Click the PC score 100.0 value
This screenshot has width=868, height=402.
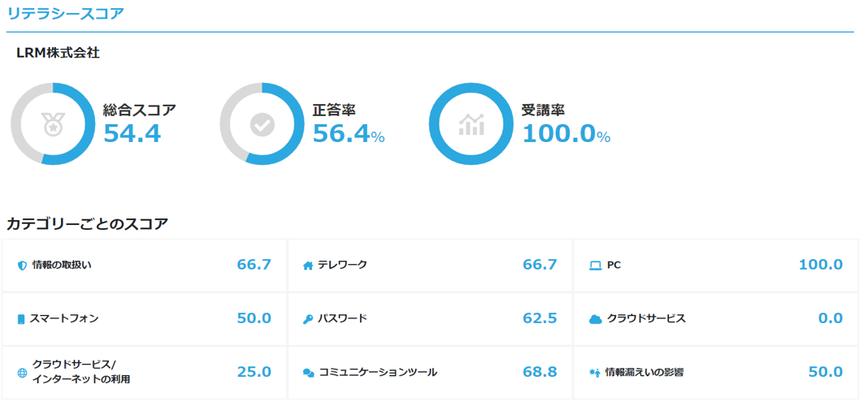820,265
